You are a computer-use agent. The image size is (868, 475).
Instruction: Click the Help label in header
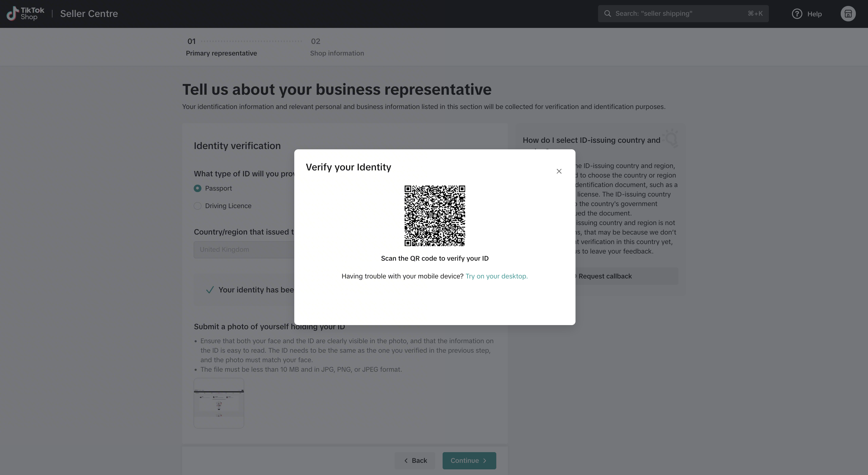[814, 14]
